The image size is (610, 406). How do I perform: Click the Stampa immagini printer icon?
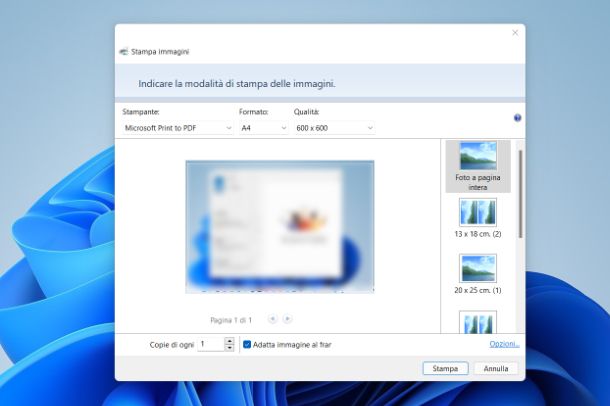pyautogui.click(x=124, y=52)
